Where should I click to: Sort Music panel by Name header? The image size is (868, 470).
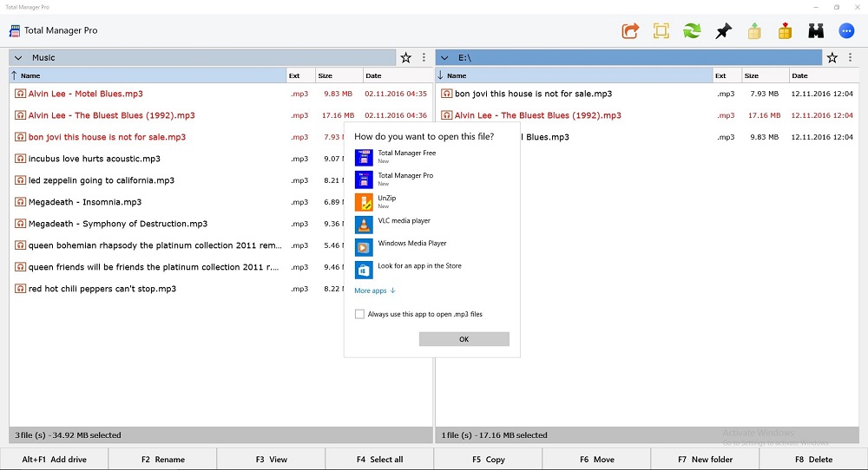[x=148, y=75]
